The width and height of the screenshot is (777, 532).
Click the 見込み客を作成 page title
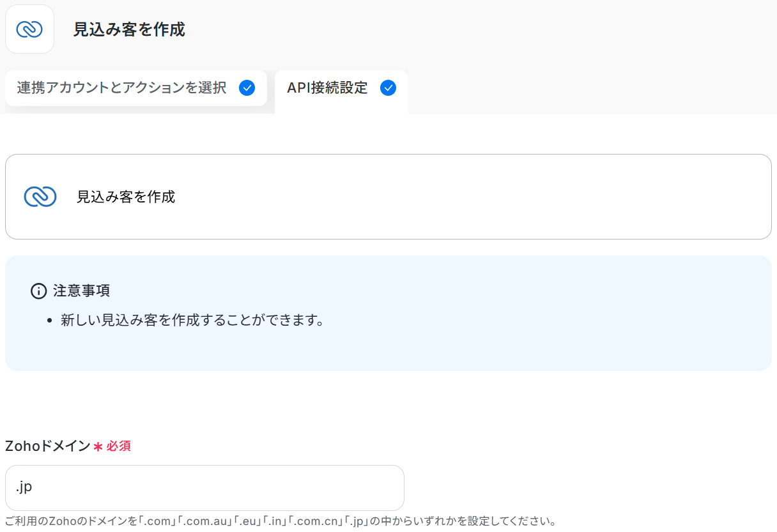(x=129, y=29)
